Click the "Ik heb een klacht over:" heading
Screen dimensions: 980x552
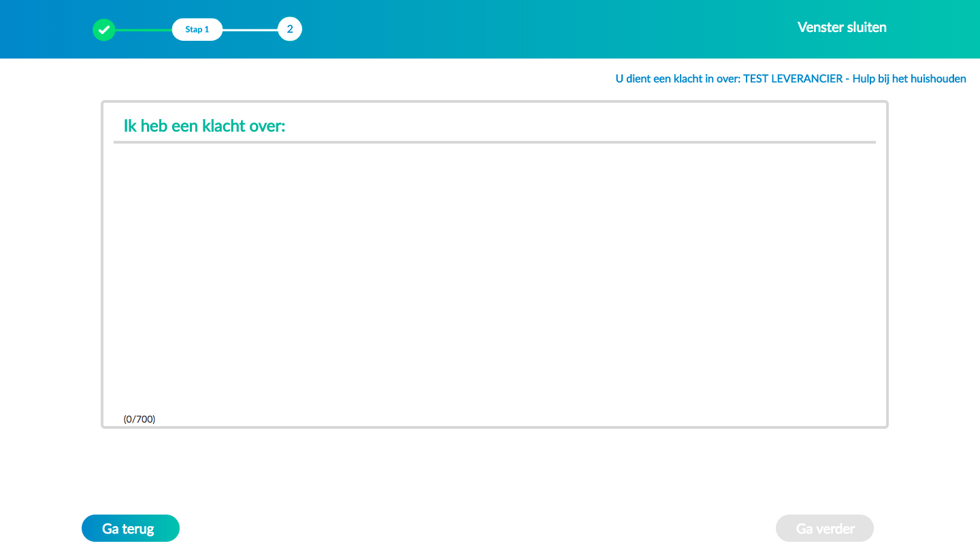click(x=204, y=126)
